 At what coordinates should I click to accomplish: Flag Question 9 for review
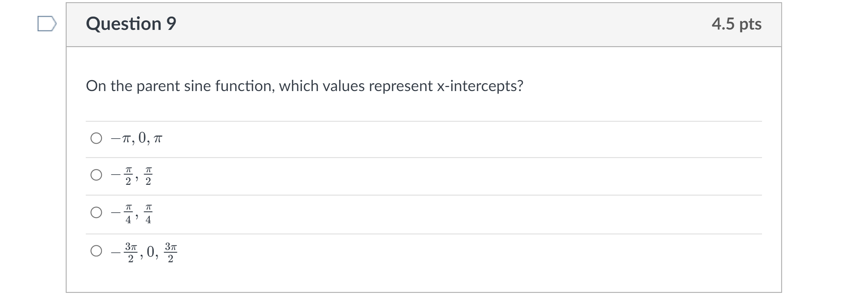(x=47, y=23)
